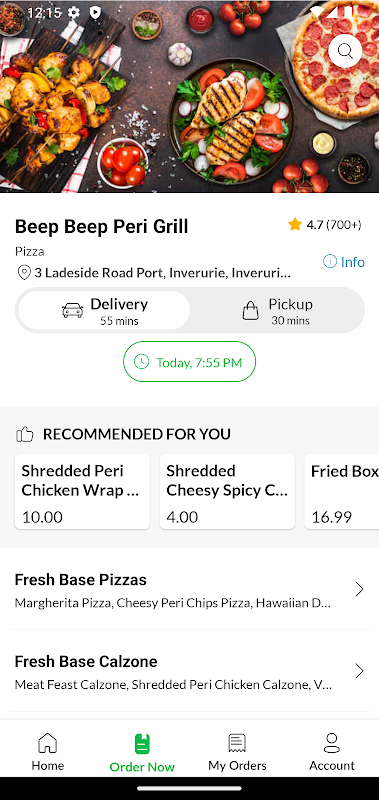The image size is (379, 800).
Task: Open the Order Now tab
Action: coord(142,753)
